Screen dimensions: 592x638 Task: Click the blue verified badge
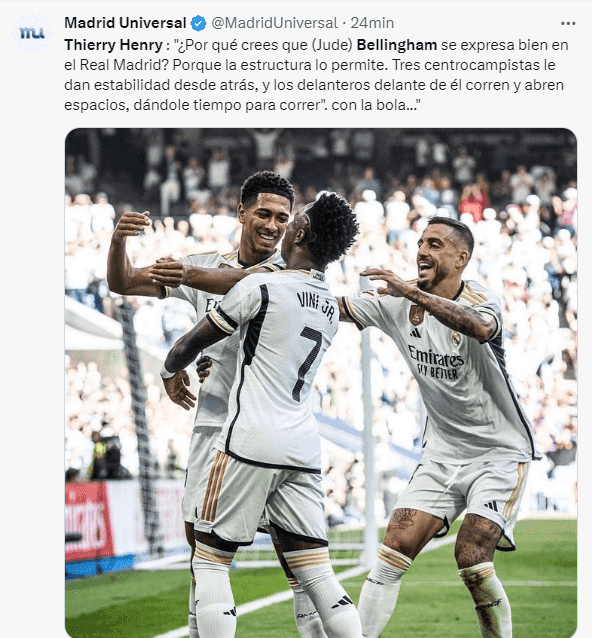[199, 23]
